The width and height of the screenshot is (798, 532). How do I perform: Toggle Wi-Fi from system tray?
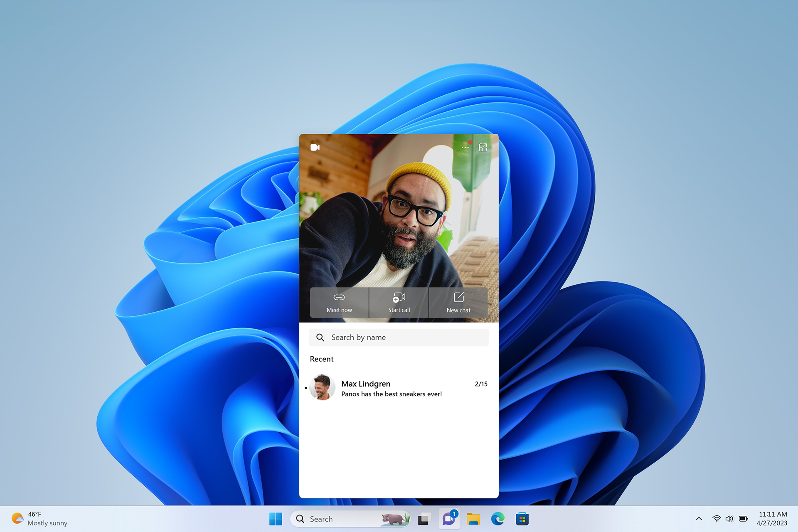pyautogui.click(x=713, y=518)
